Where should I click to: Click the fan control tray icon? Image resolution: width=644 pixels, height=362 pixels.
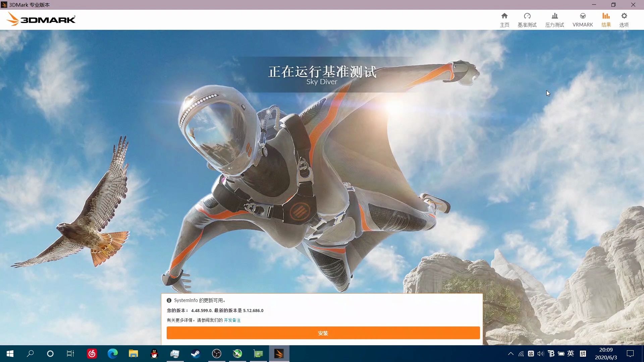click(x=531, y=354)
